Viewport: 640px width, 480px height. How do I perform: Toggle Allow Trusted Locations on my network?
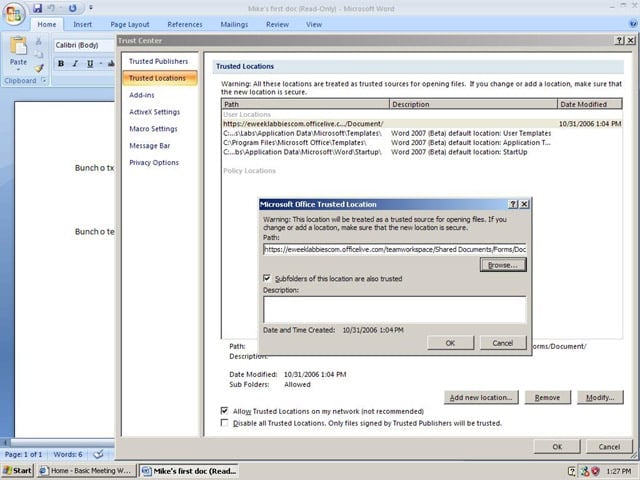coord(224,411)
